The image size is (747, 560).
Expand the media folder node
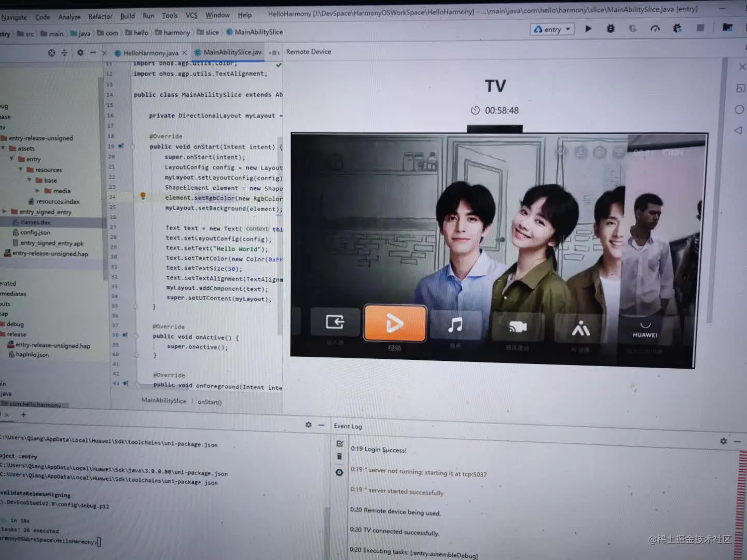[x=38, y=191]
